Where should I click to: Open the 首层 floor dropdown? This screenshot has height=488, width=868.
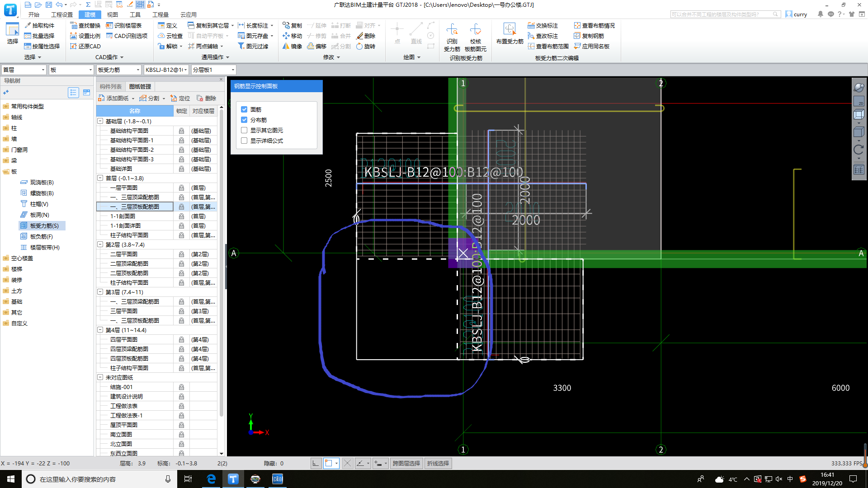[x=24, y=70]
